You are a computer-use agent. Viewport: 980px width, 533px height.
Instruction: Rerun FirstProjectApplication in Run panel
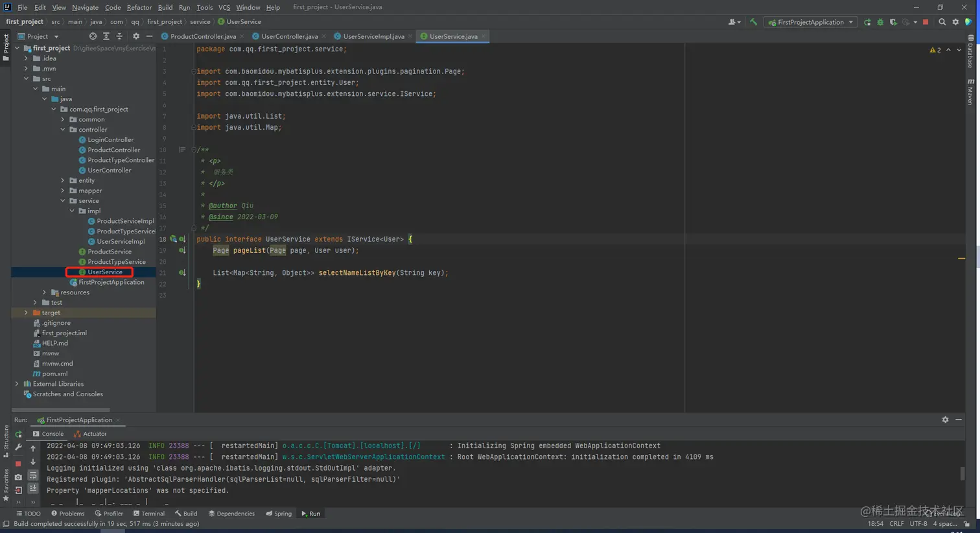click(x=18, y=434)
